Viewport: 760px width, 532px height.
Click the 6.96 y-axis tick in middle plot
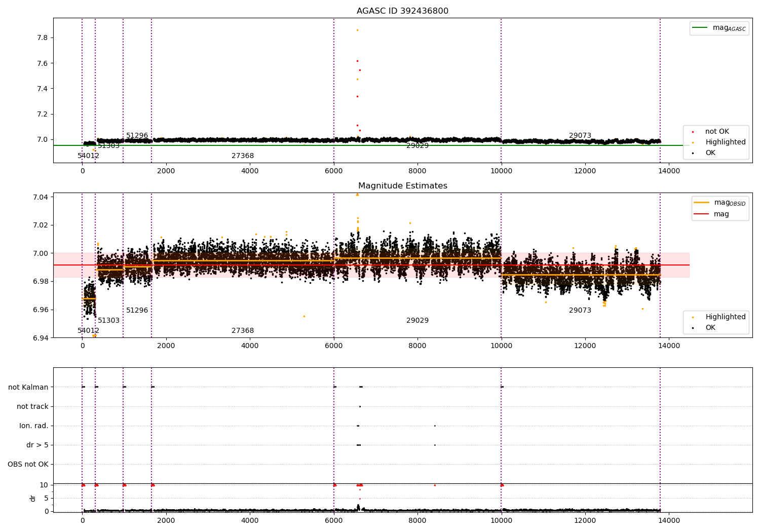[40, 310]
